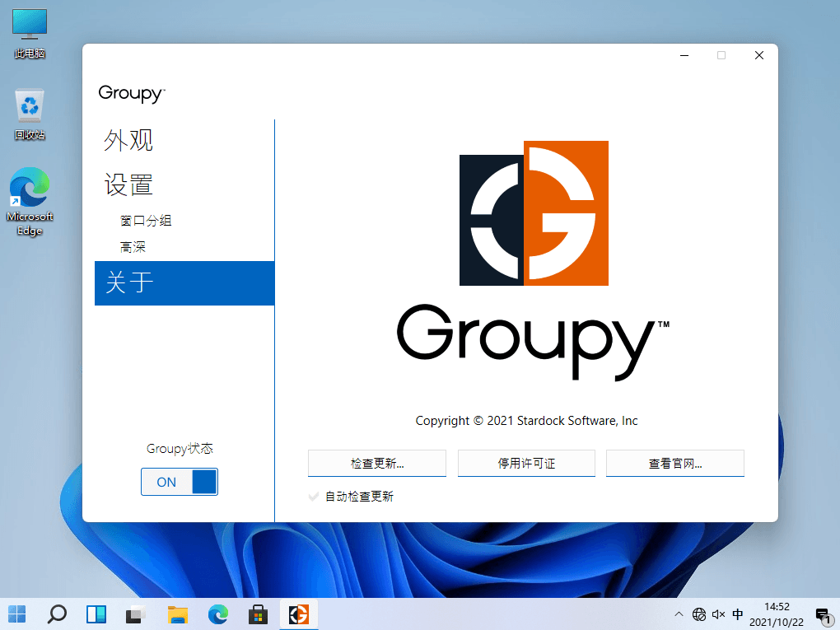Viewport: 840px width, 630px height.
Task: Open the notification center icon
Action: pos(824,615)
